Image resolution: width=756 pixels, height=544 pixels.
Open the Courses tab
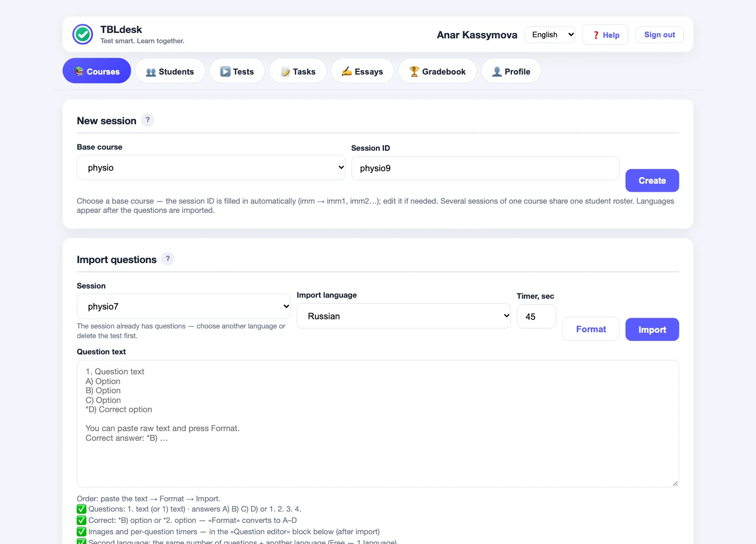[97, 71]
